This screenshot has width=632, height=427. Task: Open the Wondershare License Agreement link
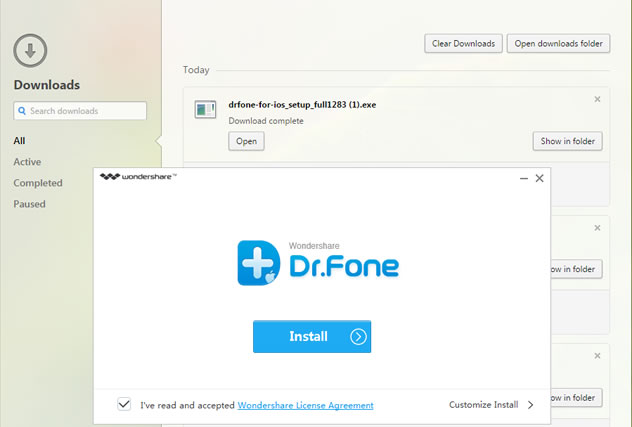(x=305, y=405)
